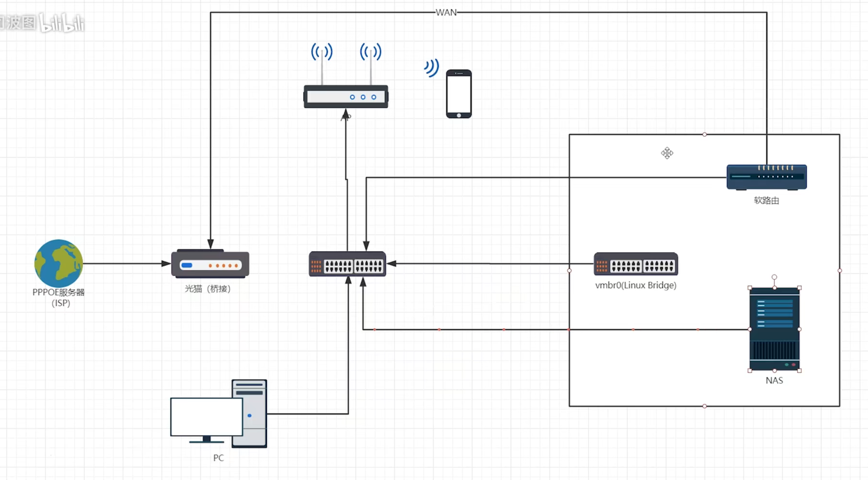Click the vmbr0(Linux Bridge) text label
This screenshot has width=868, height=480.
click(635, 285)
